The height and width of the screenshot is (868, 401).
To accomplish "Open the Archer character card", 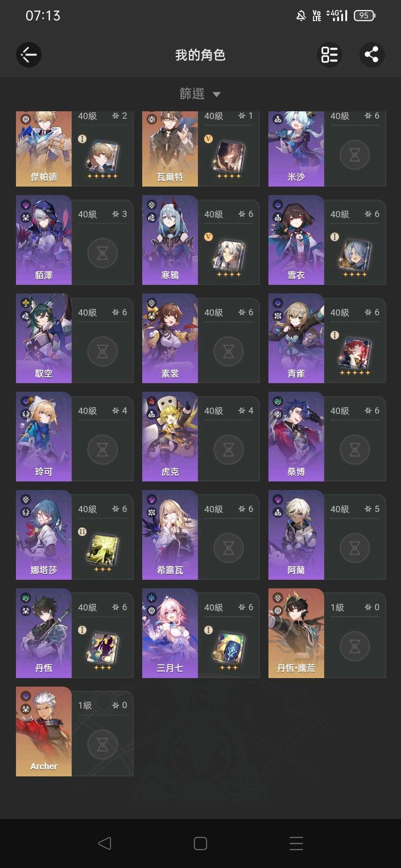I will coord(75,731).
